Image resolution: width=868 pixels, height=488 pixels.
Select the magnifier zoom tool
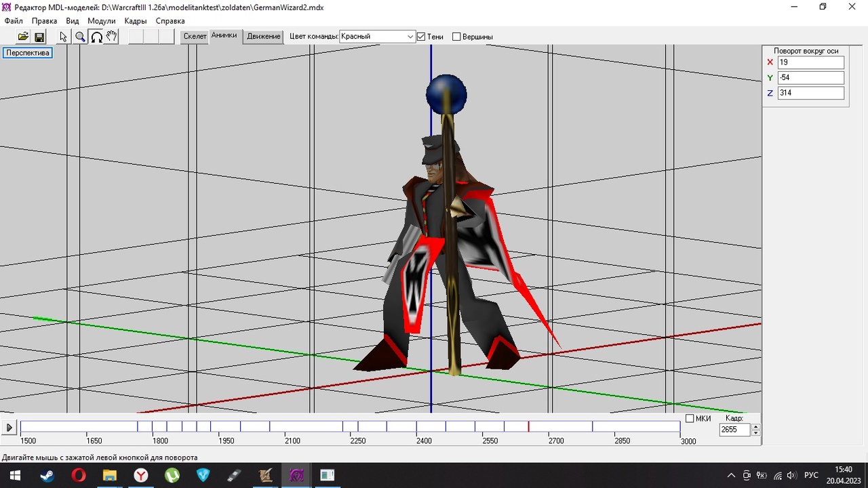click(80, 37)
